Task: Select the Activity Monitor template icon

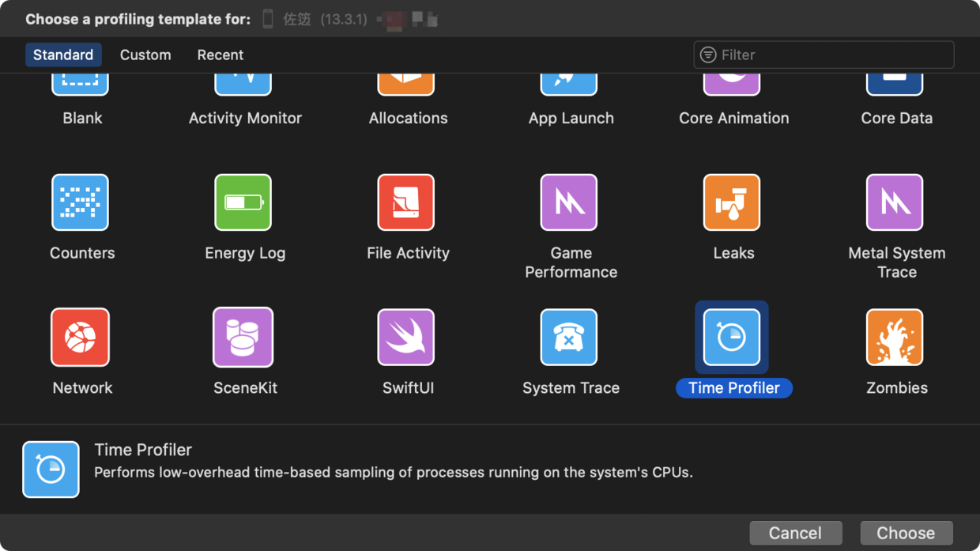Action: (x=243, y=85)
